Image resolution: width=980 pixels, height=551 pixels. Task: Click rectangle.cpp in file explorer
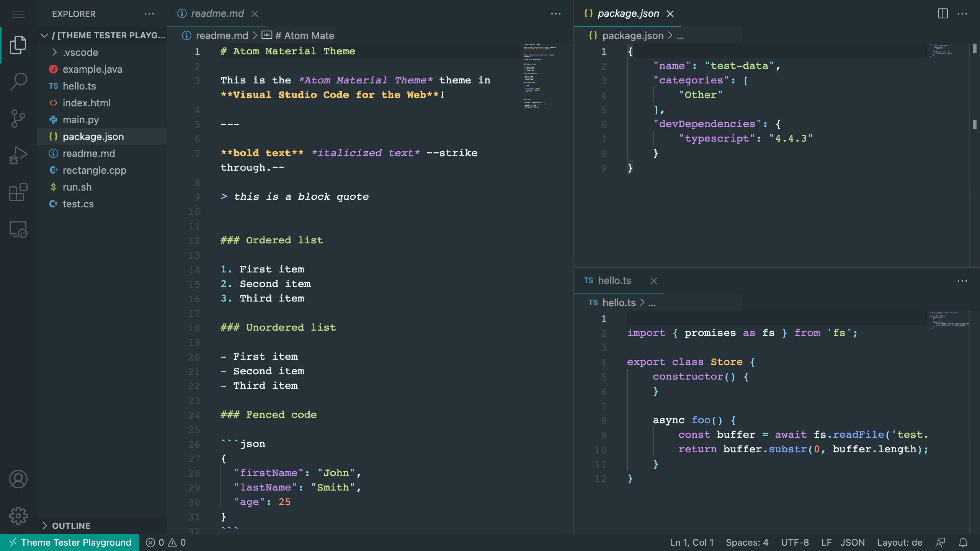pyautogui.click(x=94, y=170)
